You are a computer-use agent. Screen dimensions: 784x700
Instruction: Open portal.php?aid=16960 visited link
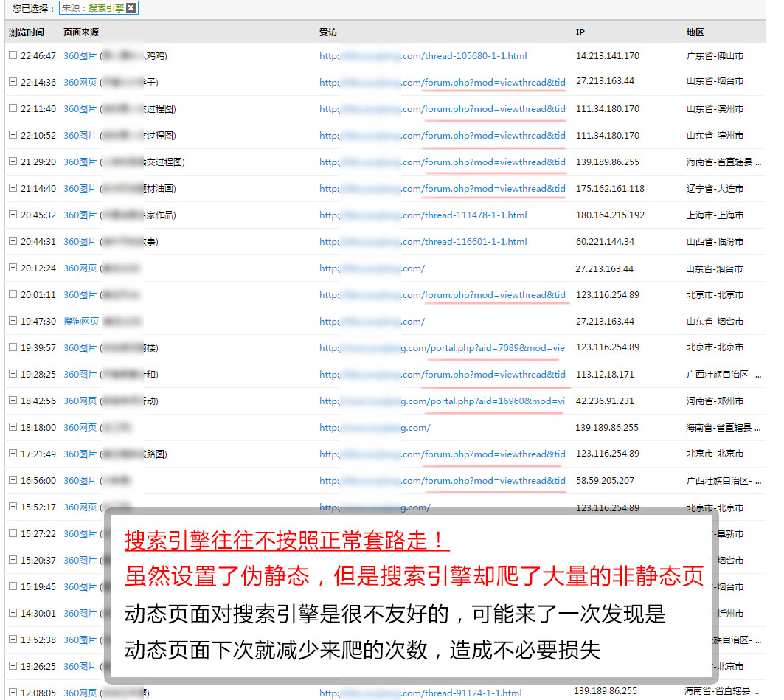[x=442, y=401]
